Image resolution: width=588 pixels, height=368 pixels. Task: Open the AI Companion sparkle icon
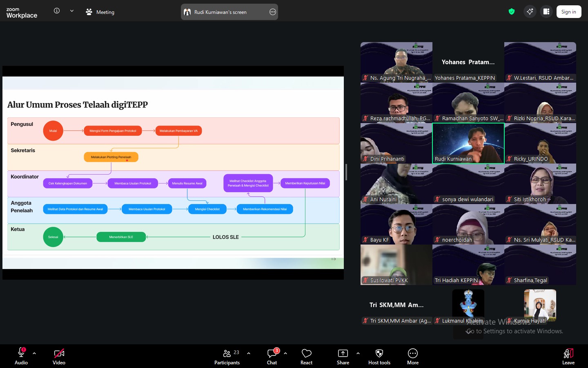pos(530,11)
